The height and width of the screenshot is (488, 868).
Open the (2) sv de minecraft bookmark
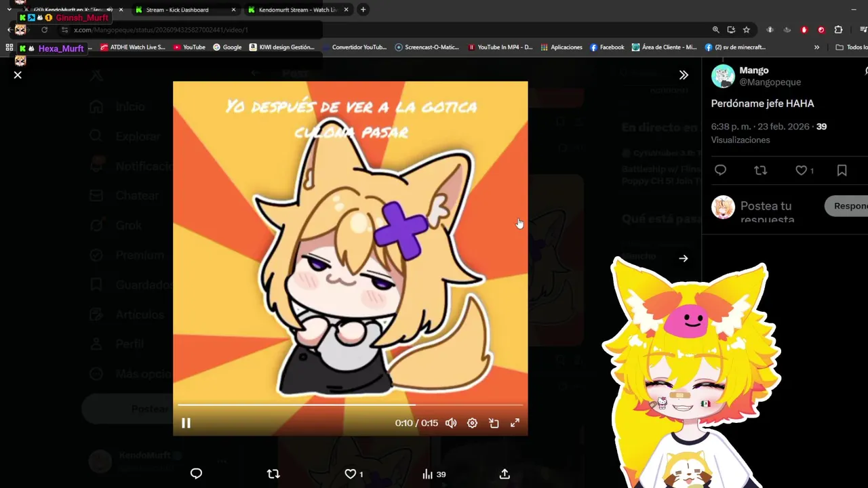coord(735,47)
